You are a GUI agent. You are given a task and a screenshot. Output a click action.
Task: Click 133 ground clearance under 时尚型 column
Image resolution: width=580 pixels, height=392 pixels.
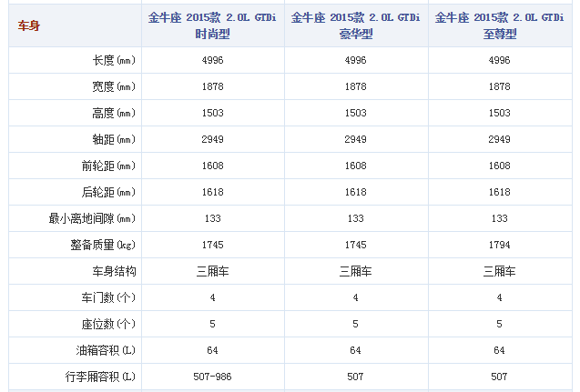[212, 218]
